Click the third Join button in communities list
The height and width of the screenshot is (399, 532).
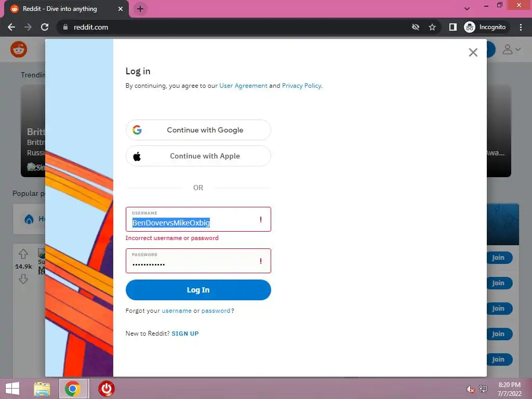pyautogui.click(x=499, y=309)
